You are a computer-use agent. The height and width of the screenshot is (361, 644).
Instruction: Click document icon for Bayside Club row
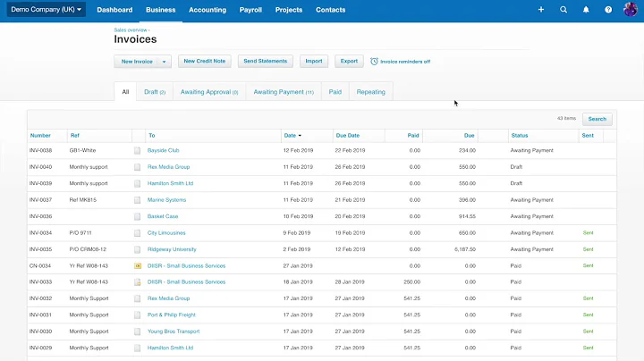(137, 150)
